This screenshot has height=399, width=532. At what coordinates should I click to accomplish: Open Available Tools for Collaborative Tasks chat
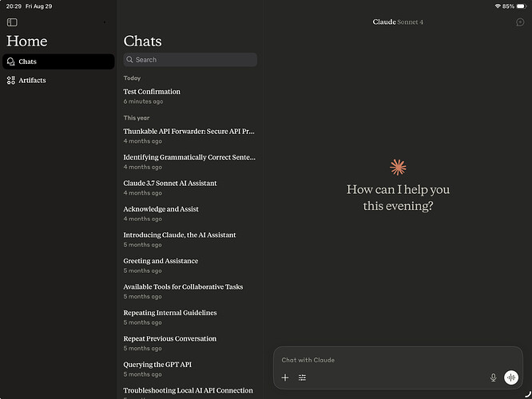pos(190,291)
